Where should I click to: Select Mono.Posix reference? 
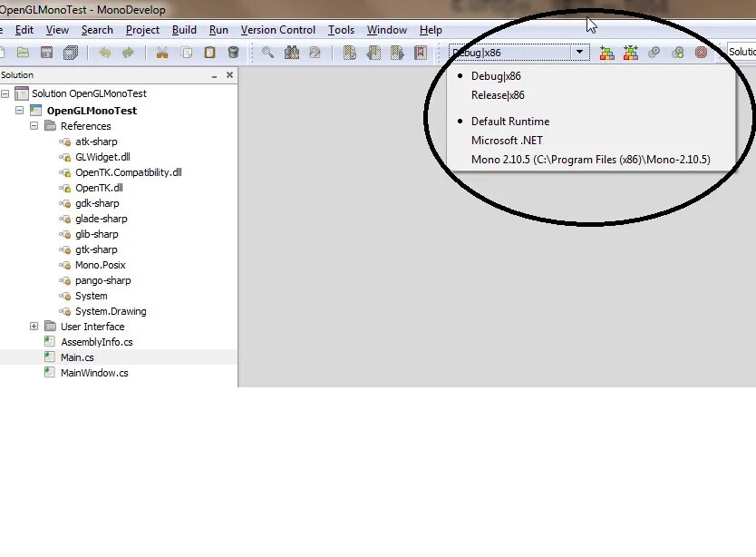[x=101, y=265]
